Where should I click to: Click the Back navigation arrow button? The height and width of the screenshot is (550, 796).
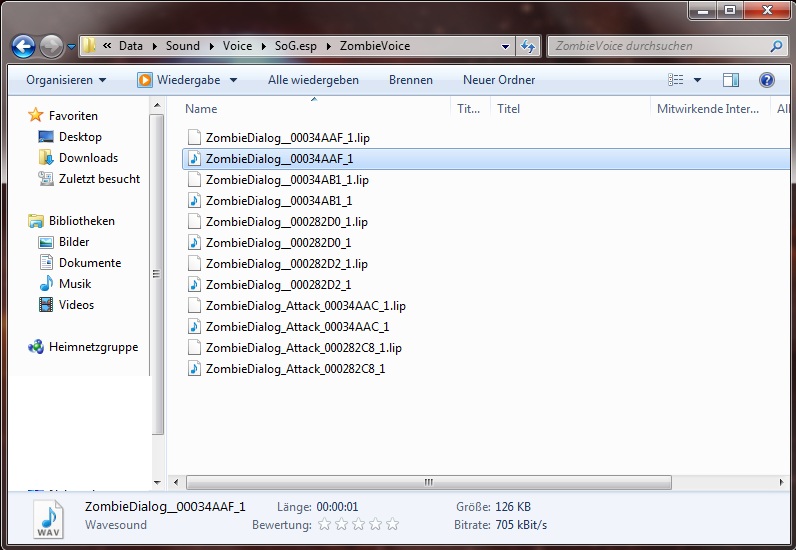click(x=23, y=46)
